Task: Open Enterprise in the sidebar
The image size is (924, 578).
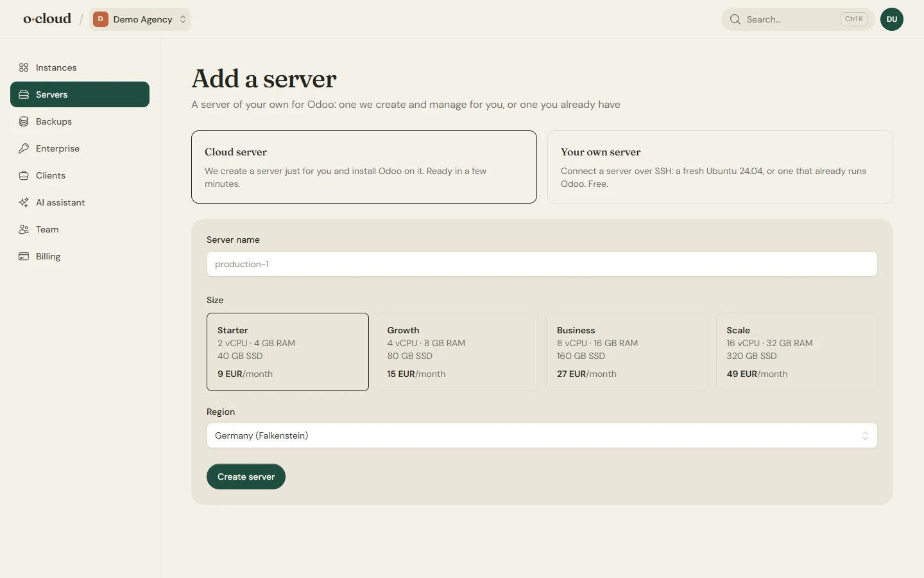Action: pyautogui.click(x=80, y=148)
